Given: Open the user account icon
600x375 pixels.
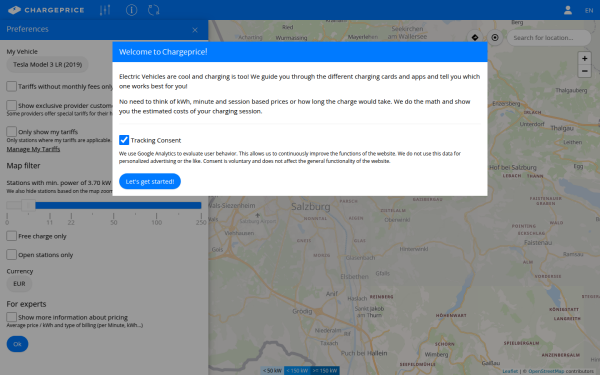Looking at the screenshot, I should (x=567, y=10).
